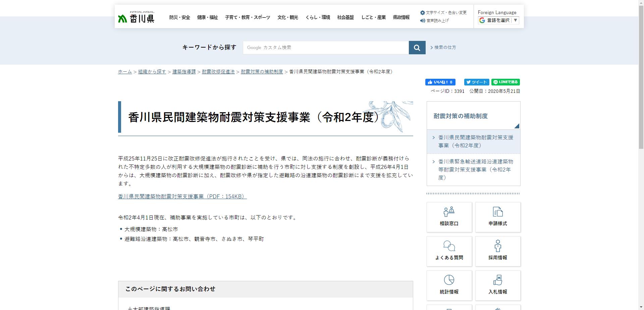This screenshot has height=310, width=644.
Task: Click the 建築指導課 breadcrumb link
Action: click(184, 72)
